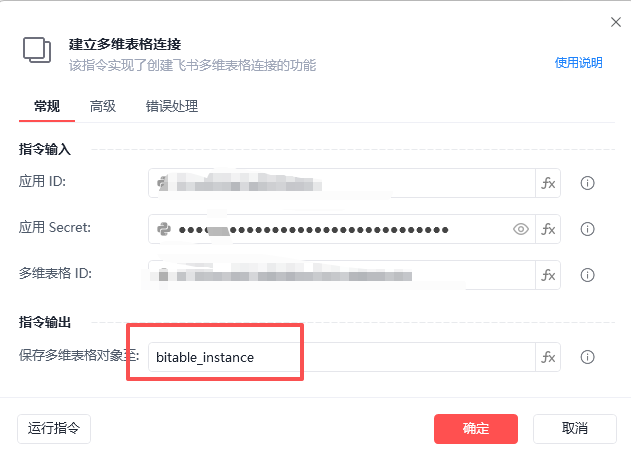Switch to the 错误处理 tab

tap(172, 107)
